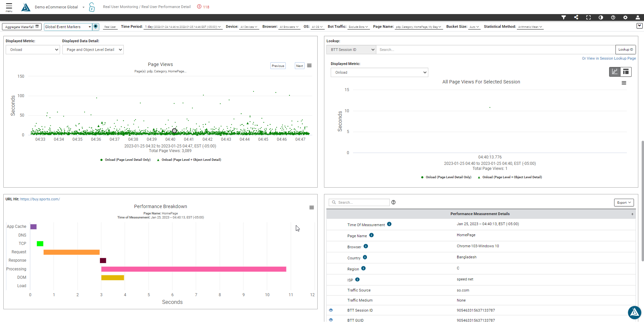Click info icon next to Region

363,268
